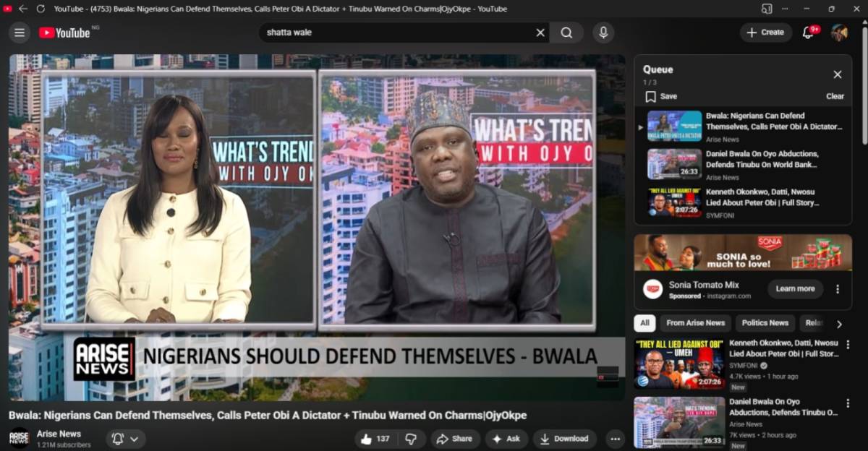Click the search magnifier button
Viewport: 868px width, 451px height.
566,33
